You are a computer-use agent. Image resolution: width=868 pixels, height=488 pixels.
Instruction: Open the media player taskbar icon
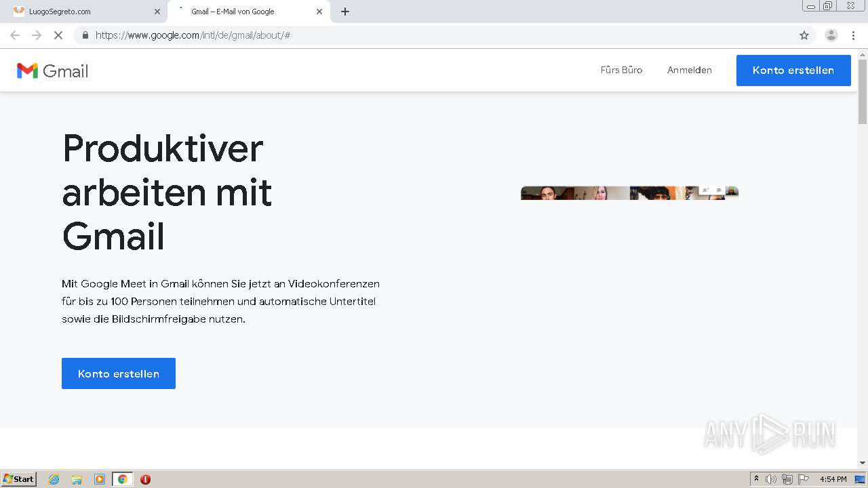[100, 479]
